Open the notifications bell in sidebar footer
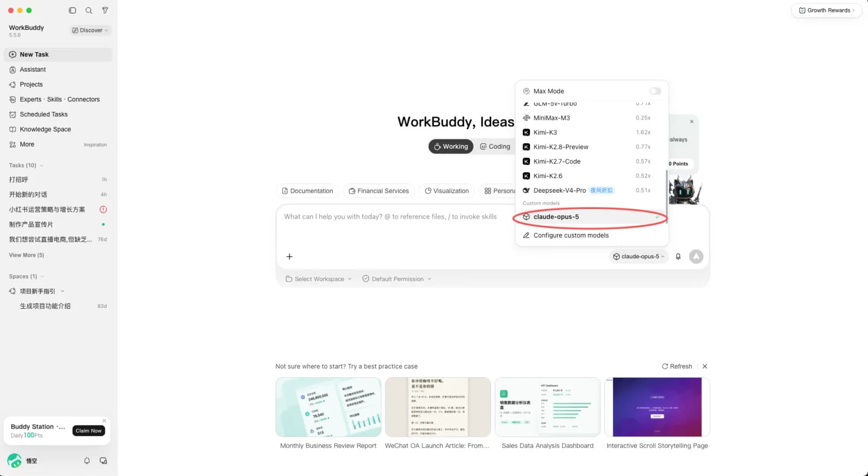The width and height of the screenshot is (868, 476). [x=87, y=461]
